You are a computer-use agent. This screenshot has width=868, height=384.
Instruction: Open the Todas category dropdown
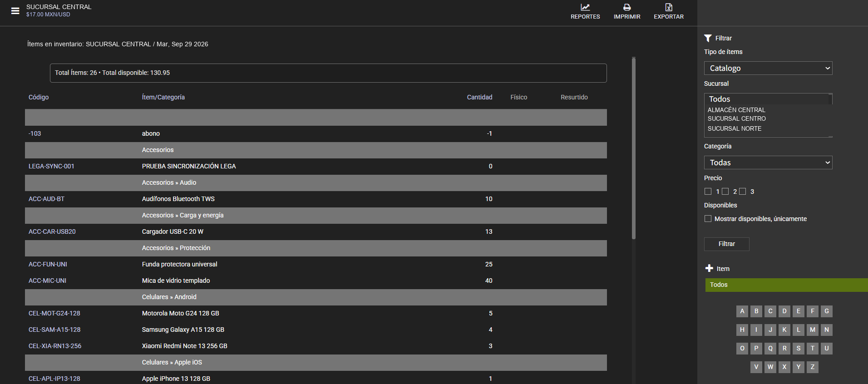pos(768,162)
